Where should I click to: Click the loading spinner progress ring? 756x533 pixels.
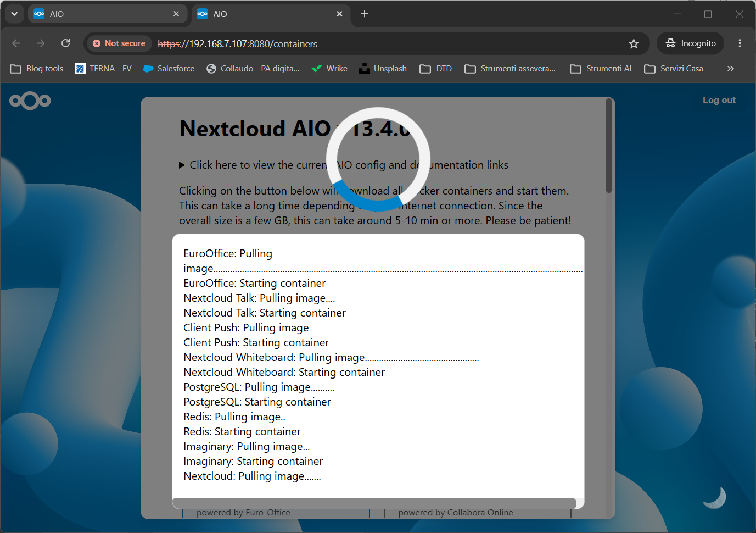tap(378, 159)
